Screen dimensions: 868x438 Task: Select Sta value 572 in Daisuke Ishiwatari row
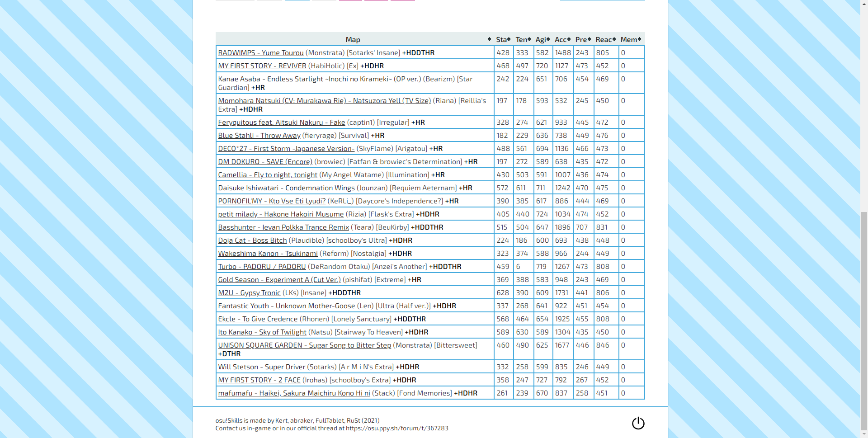click(x=502, y=188)
